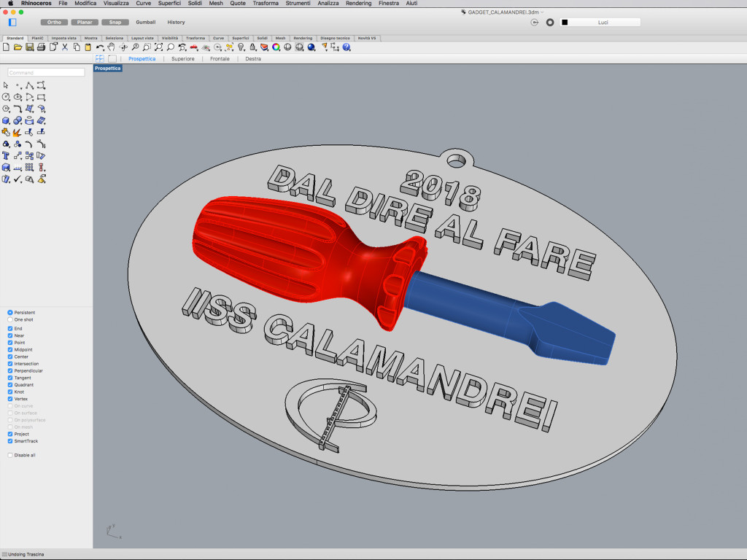Click the Lock padlock icon
The width and height of the screenshot is (747, 560).
click(x=253, y=47)
